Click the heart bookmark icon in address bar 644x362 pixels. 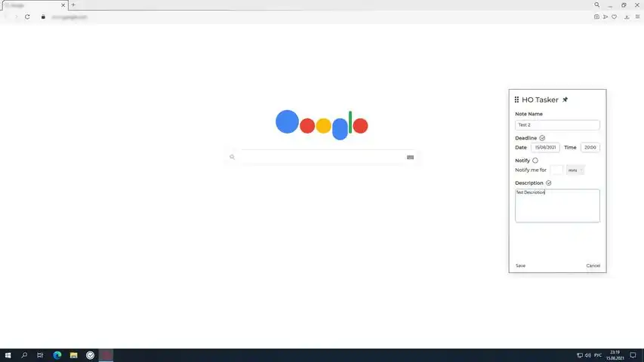tap(614, 17)
